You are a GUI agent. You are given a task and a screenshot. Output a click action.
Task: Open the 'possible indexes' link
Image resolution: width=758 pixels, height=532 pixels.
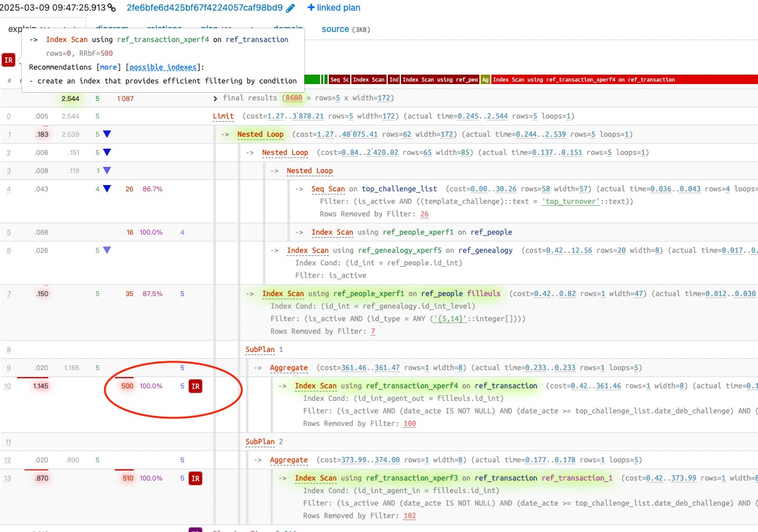pyautogui.click(x=163, y=67)
